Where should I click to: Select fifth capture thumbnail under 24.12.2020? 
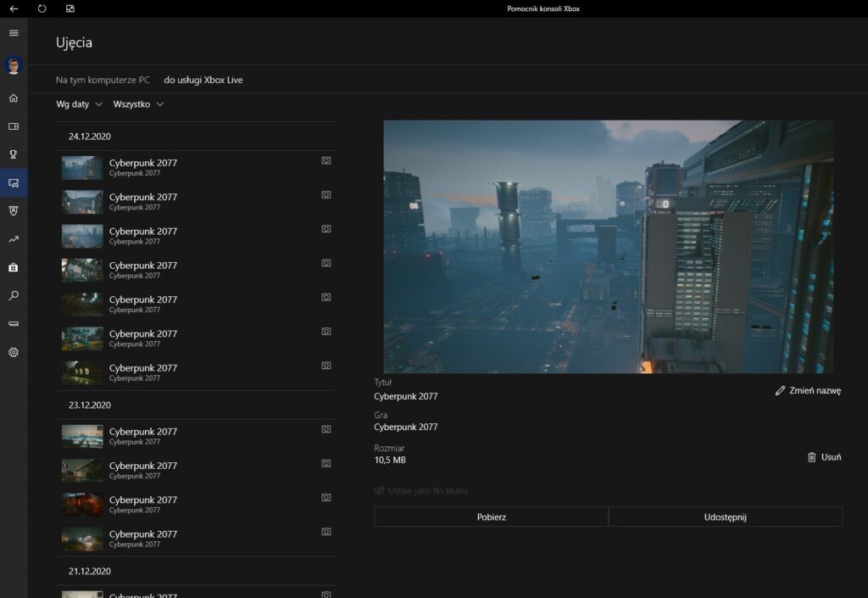pos(82,305)
